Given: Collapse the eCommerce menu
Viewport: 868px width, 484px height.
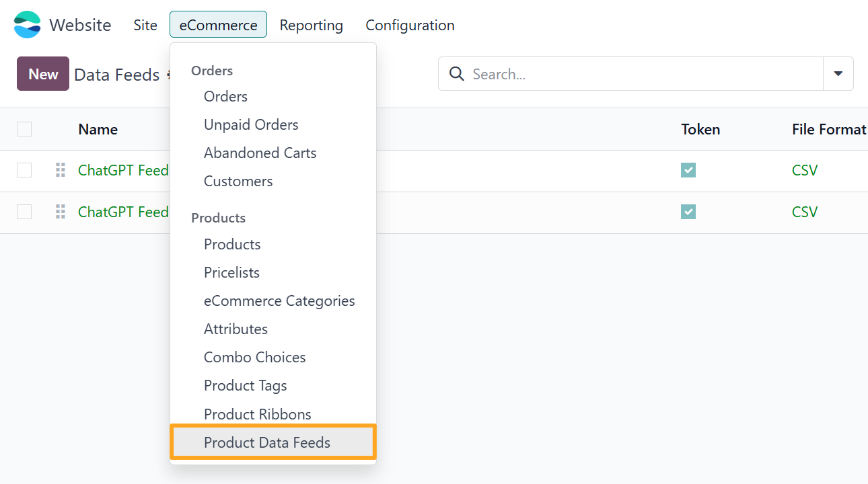Looking at the screenshot, I should [x=218, y=25].
